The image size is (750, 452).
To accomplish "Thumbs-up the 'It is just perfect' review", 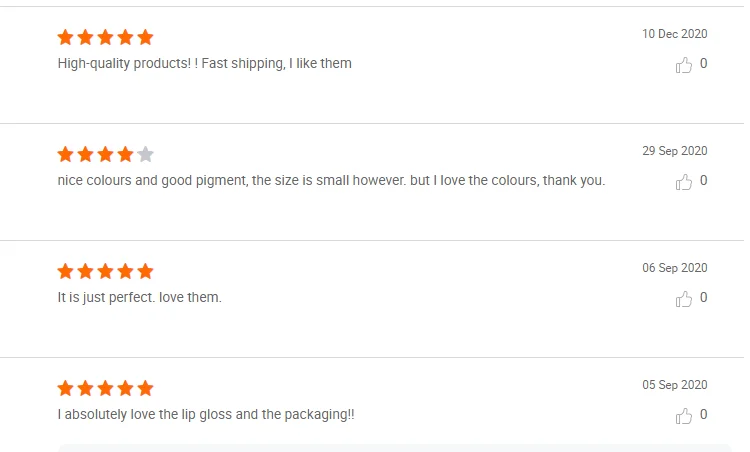I will pyautogui.click(x=684, y=299).
